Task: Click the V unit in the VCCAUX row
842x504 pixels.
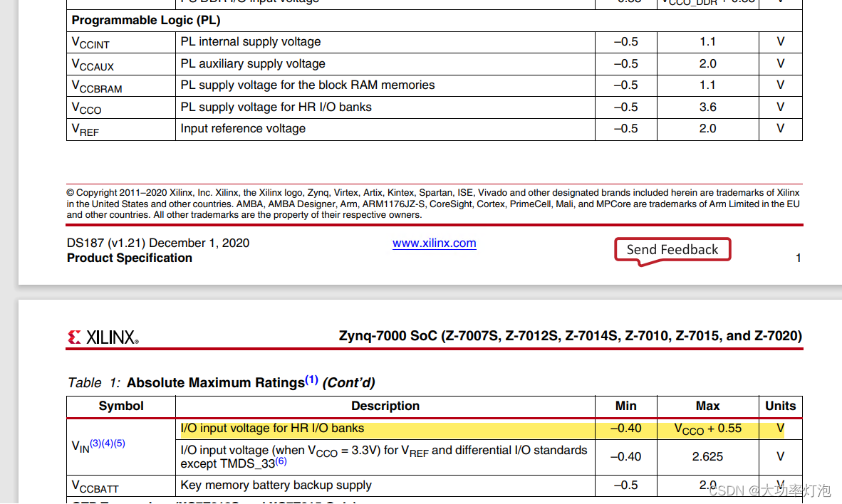Action: tap(781, 64)
